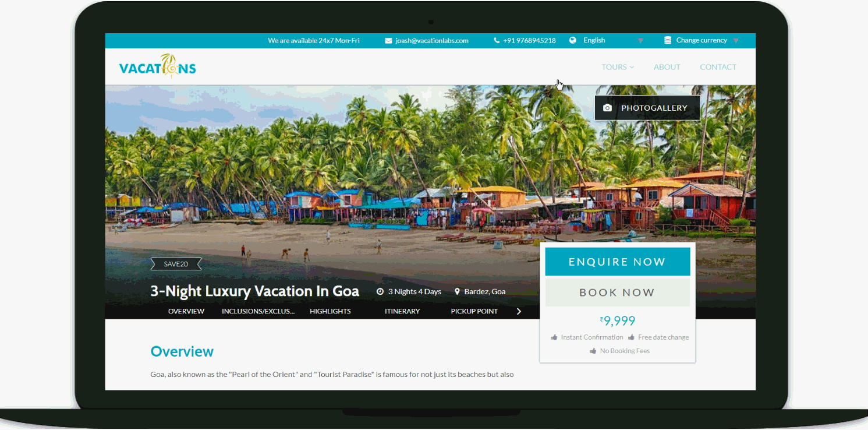This screenshot has height=430, width=868.
Task: Click the coins icon for currency
Action: (668, 40)
